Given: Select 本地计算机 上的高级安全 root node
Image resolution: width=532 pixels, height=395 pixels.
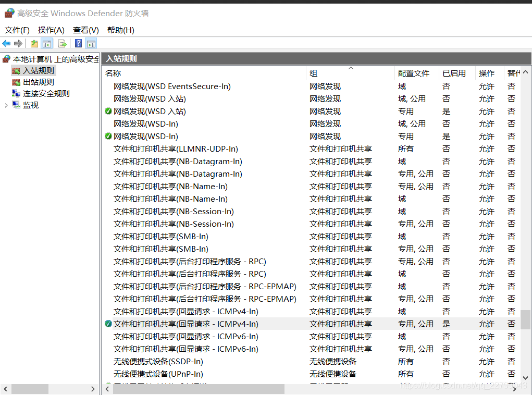Looking at the screenshot, I should point(56,59).
